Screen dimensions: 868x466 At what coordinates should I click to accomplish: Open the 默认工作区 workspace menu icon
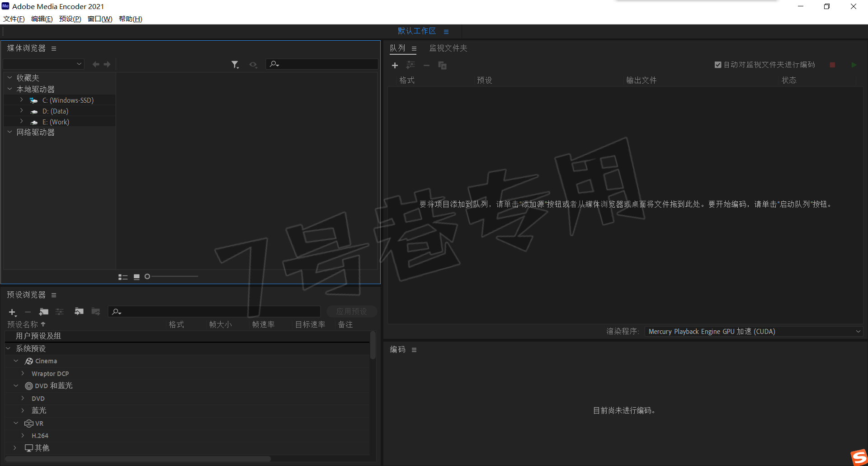[446, 32]
